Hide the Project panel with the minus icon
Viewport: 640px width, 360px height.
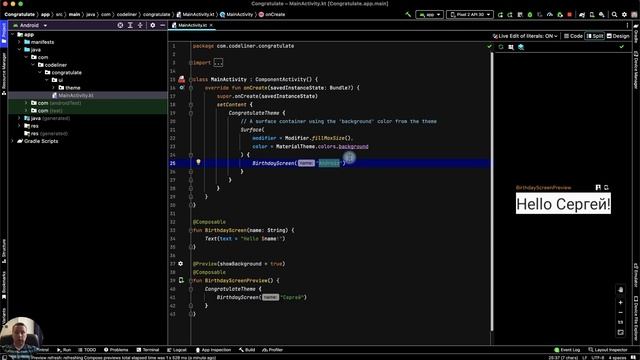click(x=162, y=25)
